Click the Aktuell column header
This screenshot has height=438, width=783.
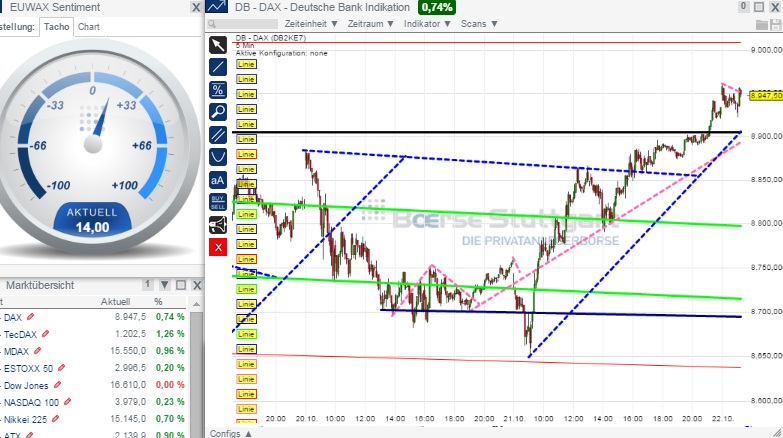point(115,302)
